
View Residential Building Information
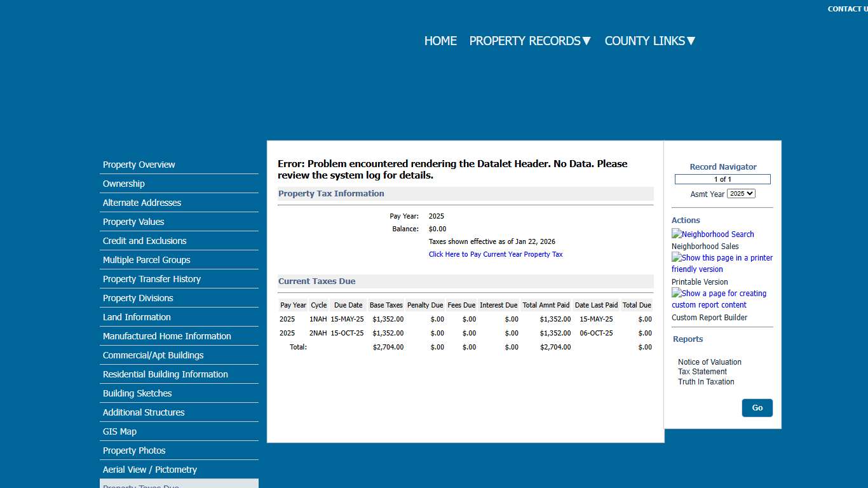[x=165, y=374]
